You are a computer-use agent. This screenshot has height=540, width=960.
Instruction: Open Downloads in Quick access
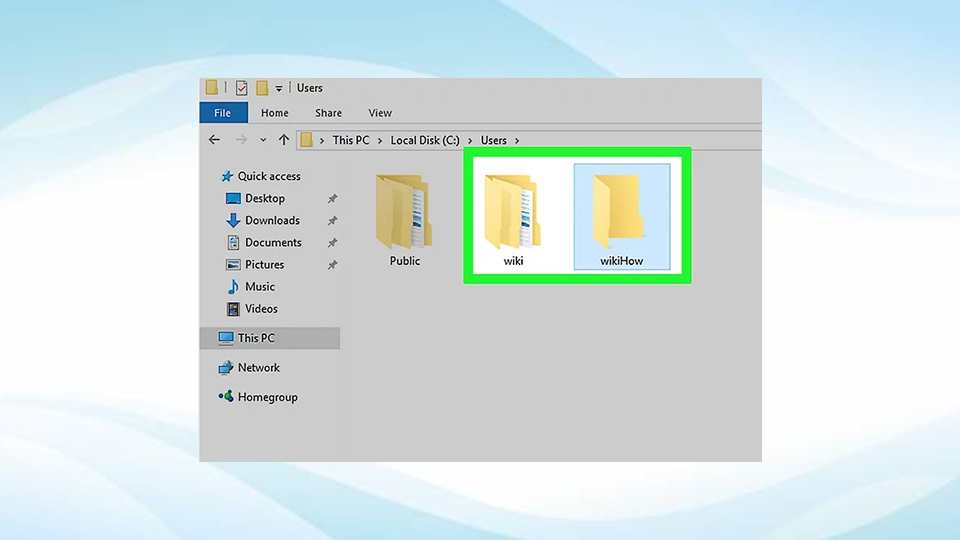(x=272, y=221)
